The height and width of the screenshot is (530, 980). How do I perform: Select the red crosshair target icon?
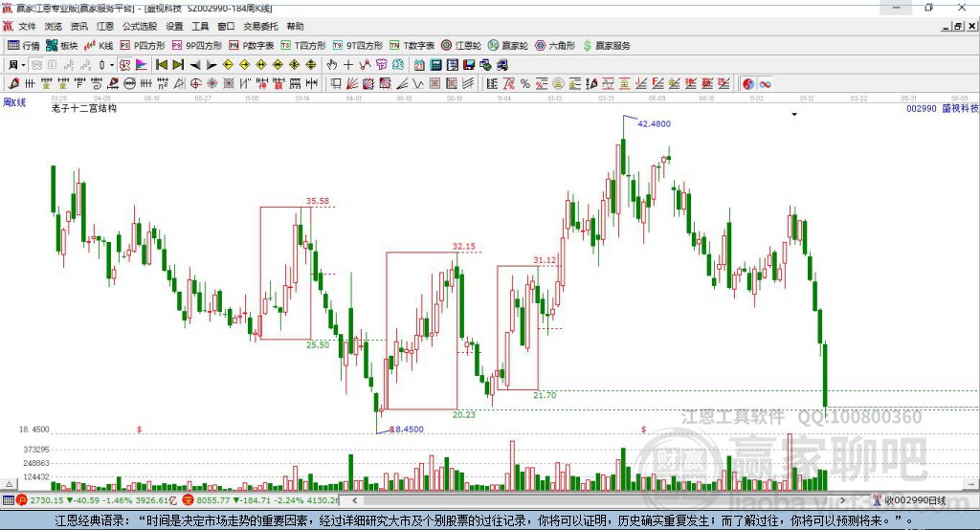(195, 84)
